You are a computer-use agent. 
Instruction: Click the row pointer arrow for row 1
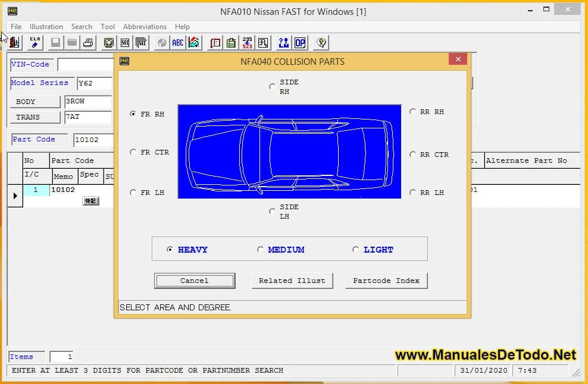[x=15, y=196]
